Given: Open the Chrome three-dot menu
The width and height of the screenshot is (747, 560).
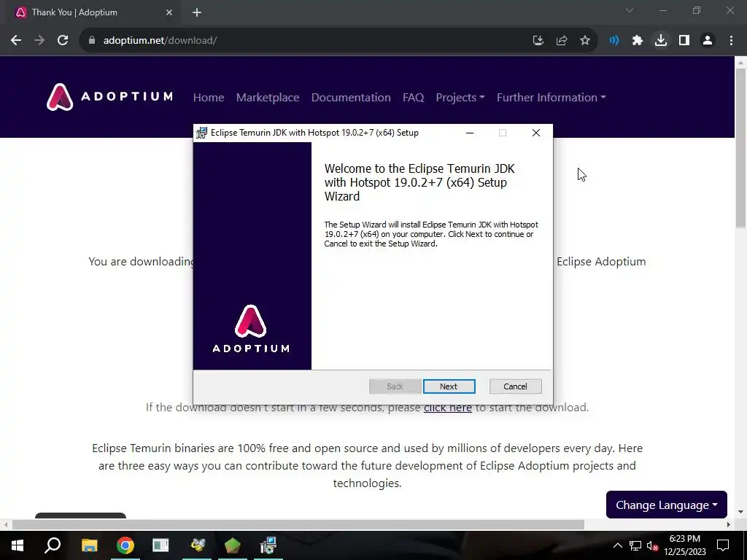Looking at the screenshot, I should coord(731,41).
